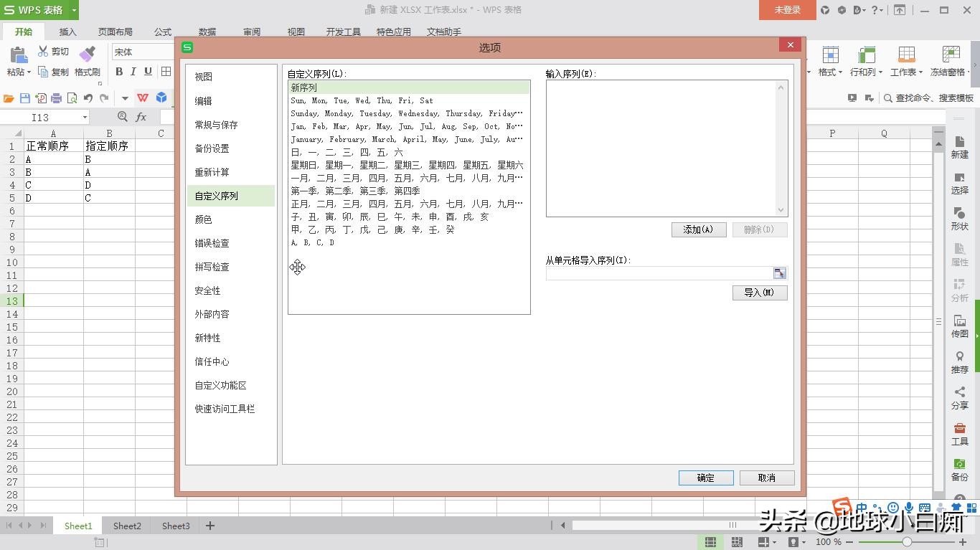Click the Cut scissors icon
Screen dimensions: 980x550
(43, 52)
